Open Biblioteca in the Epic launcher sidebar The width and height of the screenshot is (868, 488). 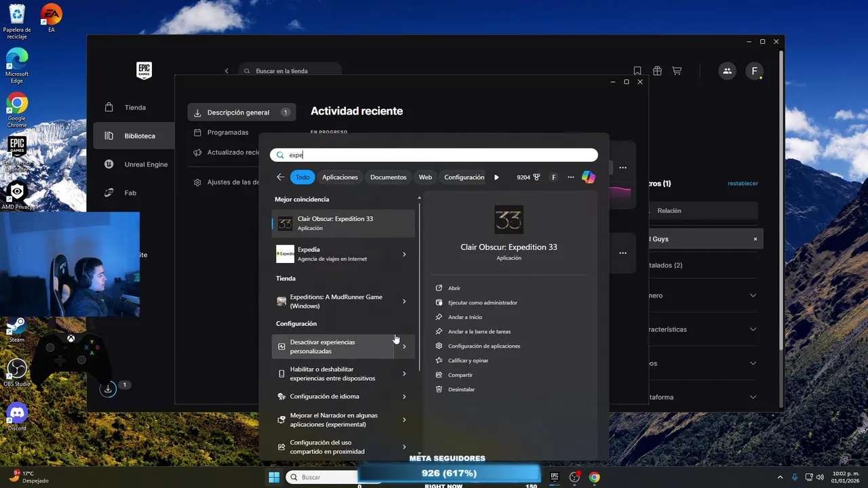point(134,136)
